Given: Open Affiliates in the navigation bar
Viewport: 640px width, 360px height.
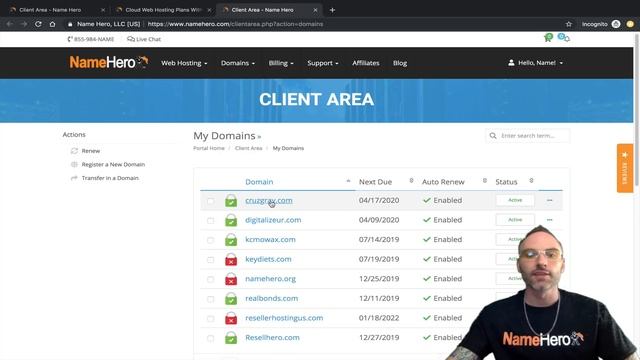Looking at the screenshot, I should (x=366, y=63).
